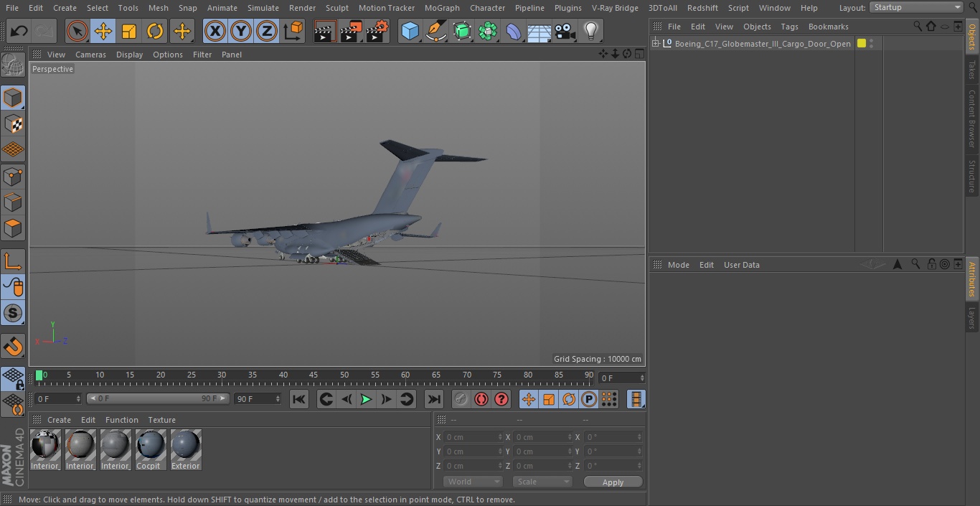This screenshot has width=980, height=506.
Task: Add a Camera object
Action: click(x=565, y=31)
